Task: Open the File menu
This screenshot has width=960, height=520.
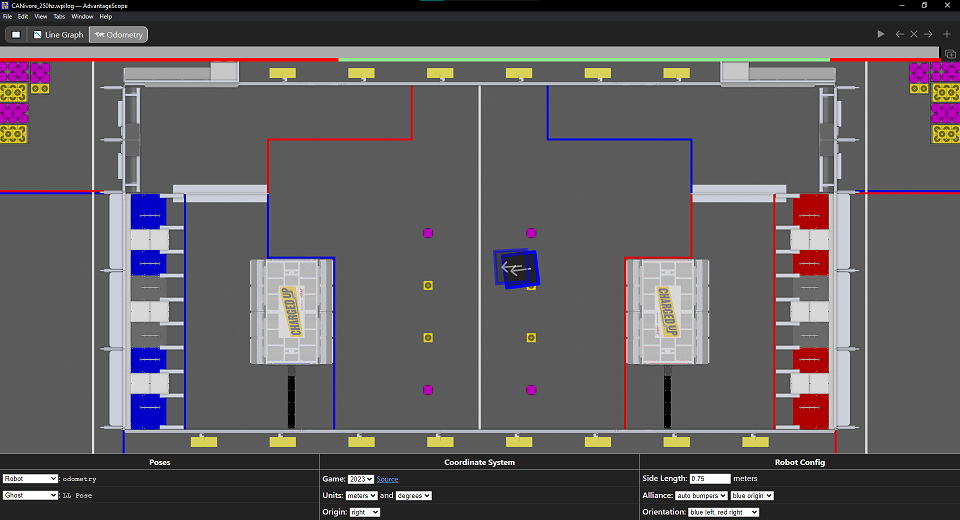Action: 7,17
